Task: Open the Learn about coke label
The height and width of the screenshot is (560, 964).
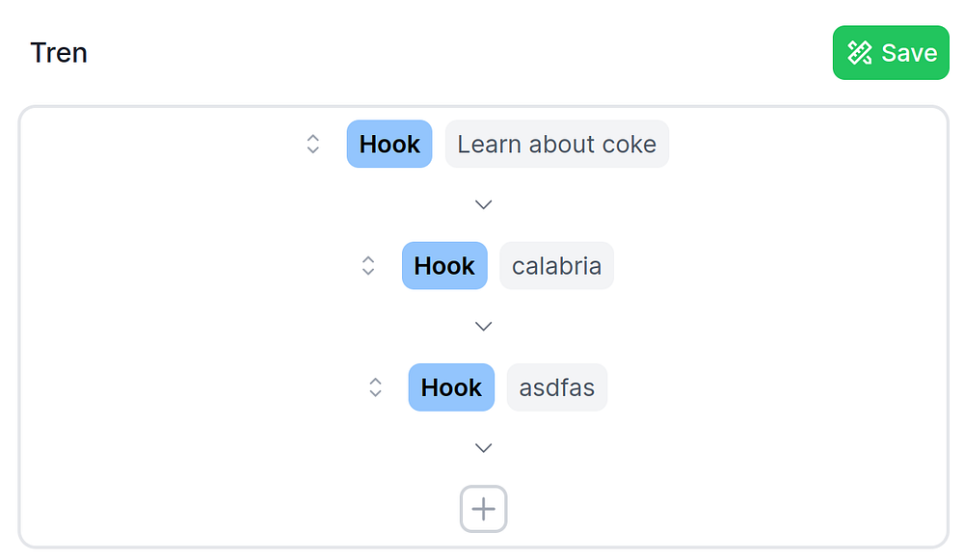Action: click(x=556, y=145)
